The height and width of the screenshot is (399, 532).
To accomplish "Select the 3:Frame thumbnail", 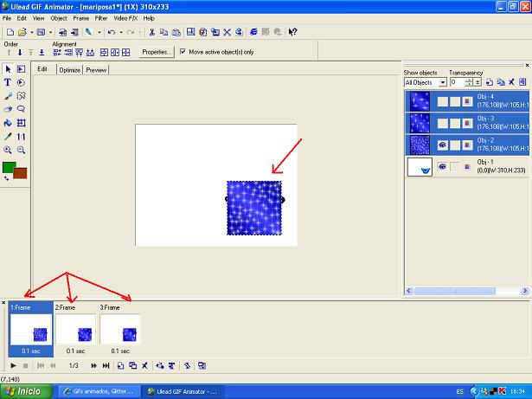I will pos(120,329).
